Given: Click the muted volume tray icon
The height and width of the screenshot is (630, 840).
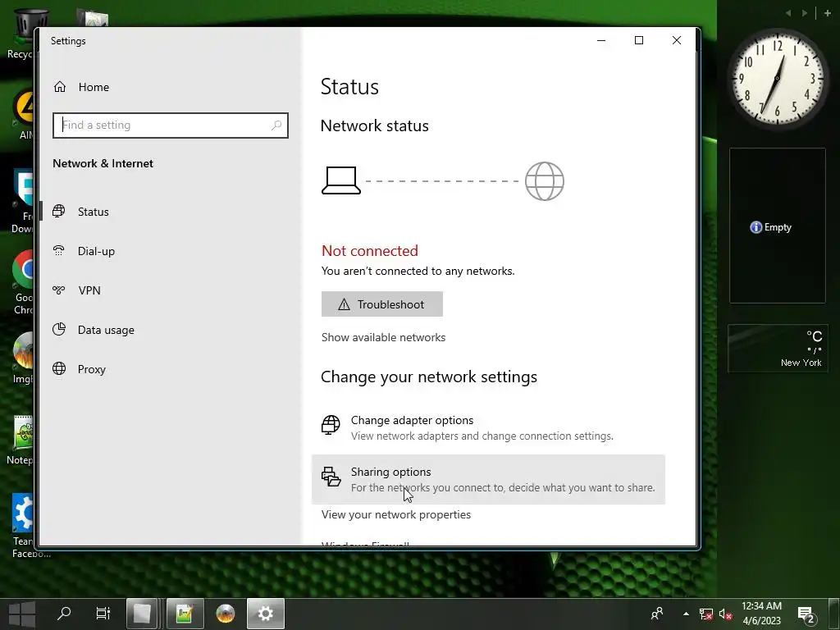Looking at the screenshot, I should click(725, 614).
